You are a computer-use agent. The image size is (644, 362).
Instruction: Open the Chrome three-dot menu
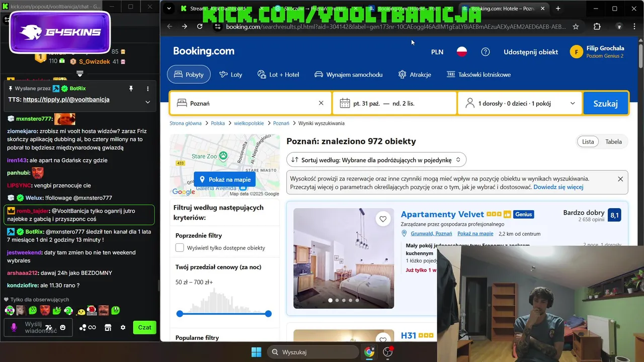pos(635,27)
